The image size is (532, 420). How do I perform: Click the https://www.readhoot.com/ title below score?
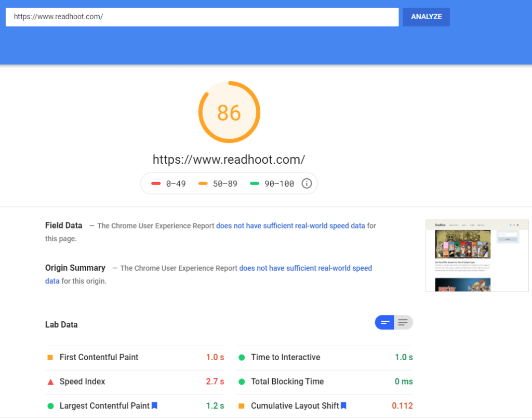pos(229,160)
